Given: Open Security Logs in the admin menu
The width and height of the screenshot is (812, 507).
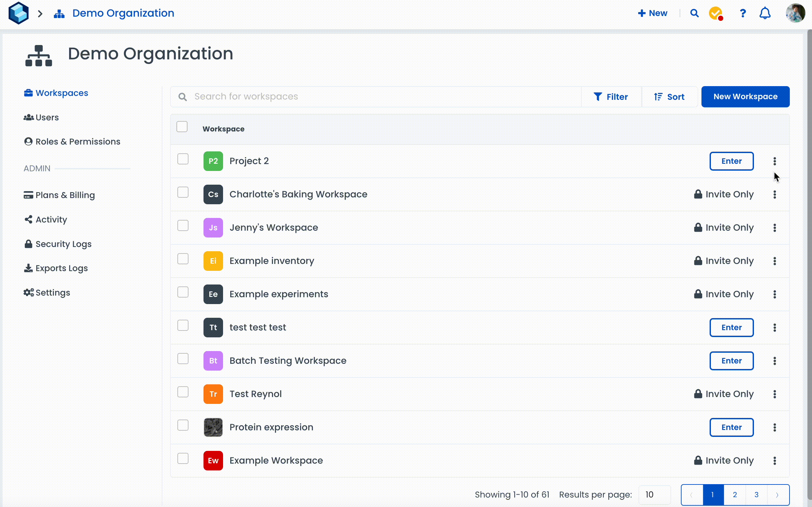Looking at the screenshot, I should point(63,244).
